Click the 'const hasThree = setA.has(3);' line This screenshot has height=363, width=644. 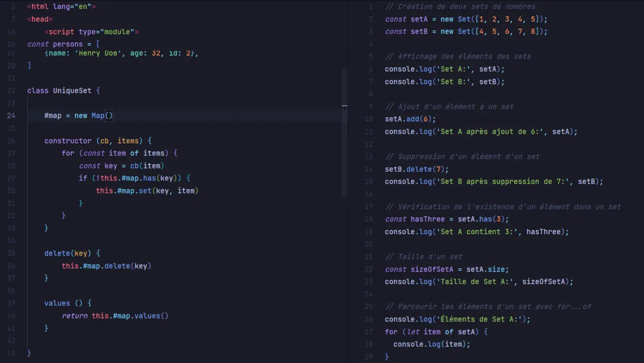447,219
